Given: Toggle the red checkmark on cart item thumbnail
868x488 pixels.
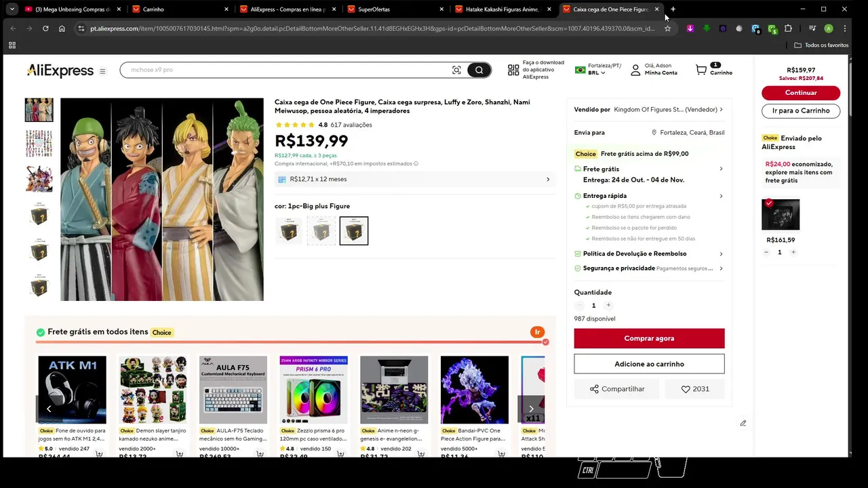Looking at the screenshot, I should (768, 203).
